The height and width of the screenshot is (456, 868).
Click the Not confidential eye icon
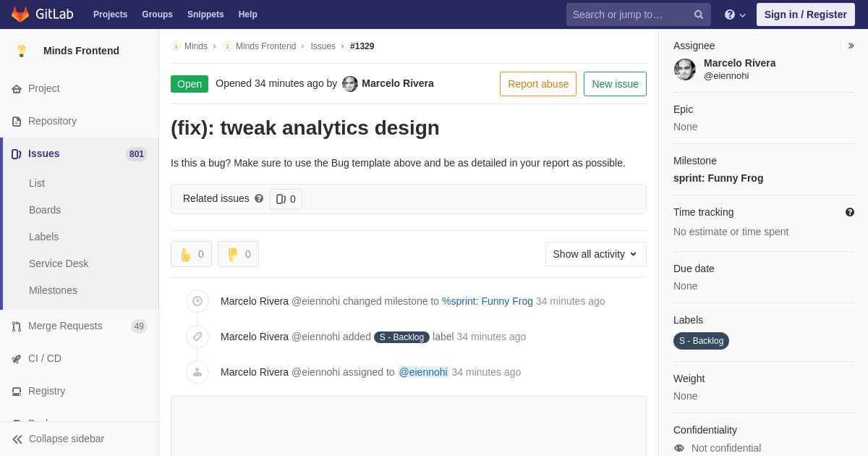coord(679,448)
